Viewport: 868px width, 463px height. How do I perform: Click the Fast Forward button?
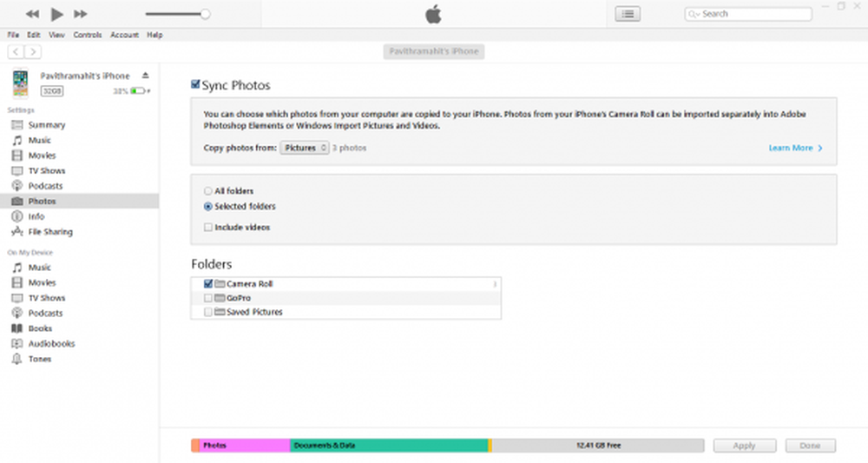[81, 14]
